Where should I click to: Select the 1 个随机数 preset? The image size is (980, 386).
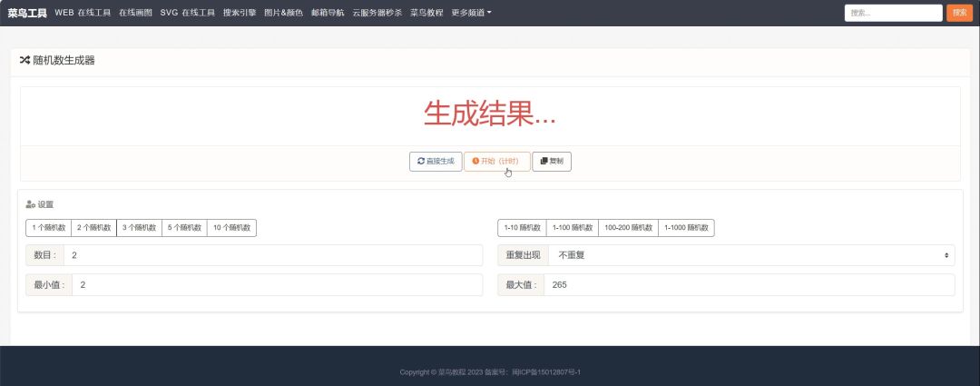49,228
